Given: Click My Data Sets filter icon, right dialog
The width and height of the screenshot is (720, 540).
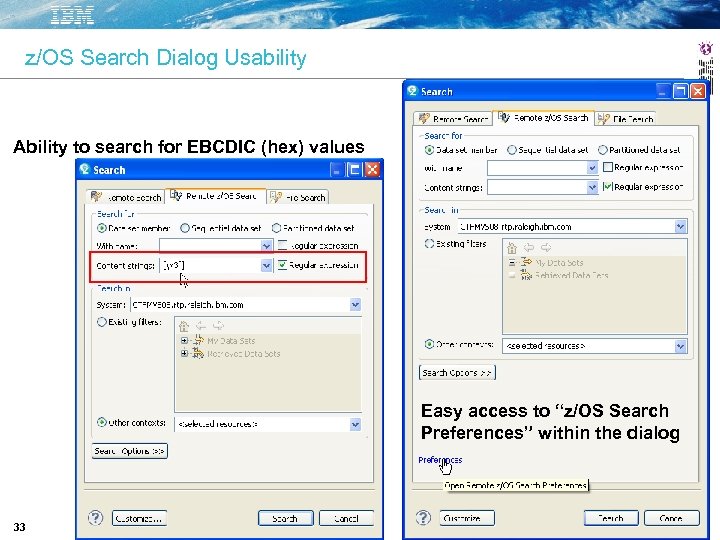Looking at the screenshot, I should tap(526, 262).
